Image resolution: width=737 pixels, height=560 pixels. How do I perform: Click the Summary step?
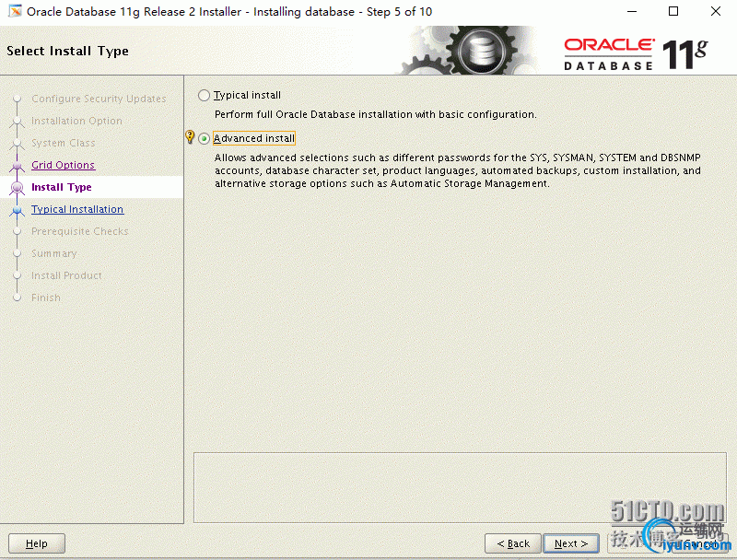pos(53,253)
